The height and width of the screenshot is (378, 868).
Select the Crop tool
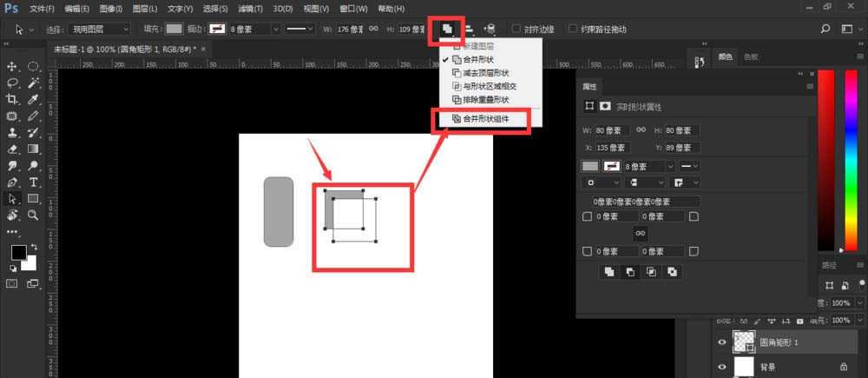(13, 99)
